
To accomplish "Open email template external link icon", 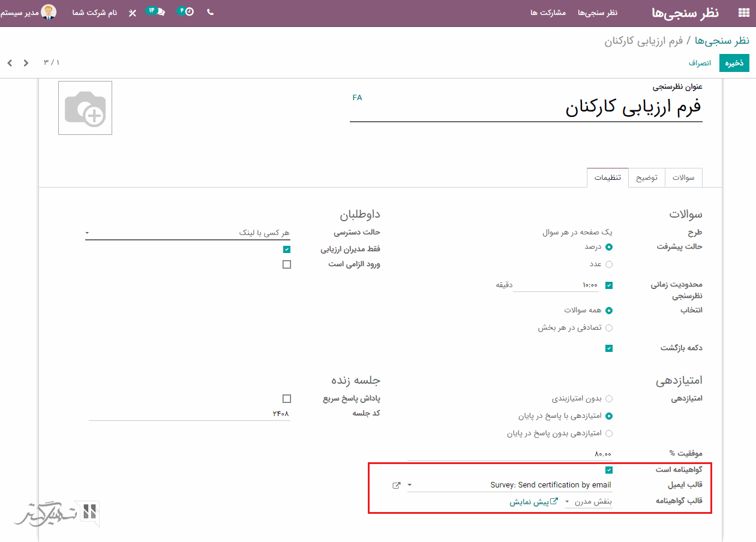I will pos(396,485).
